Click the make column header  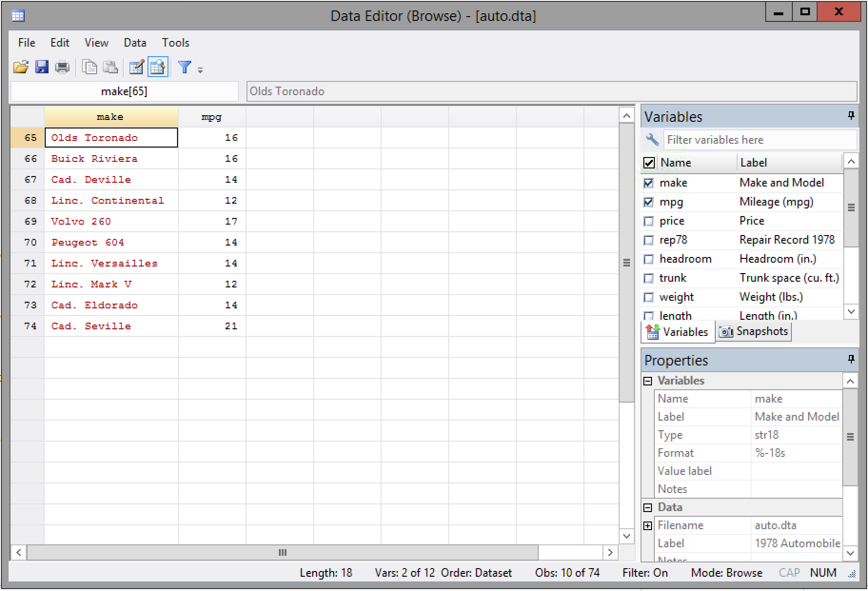[x=111, y=117]
